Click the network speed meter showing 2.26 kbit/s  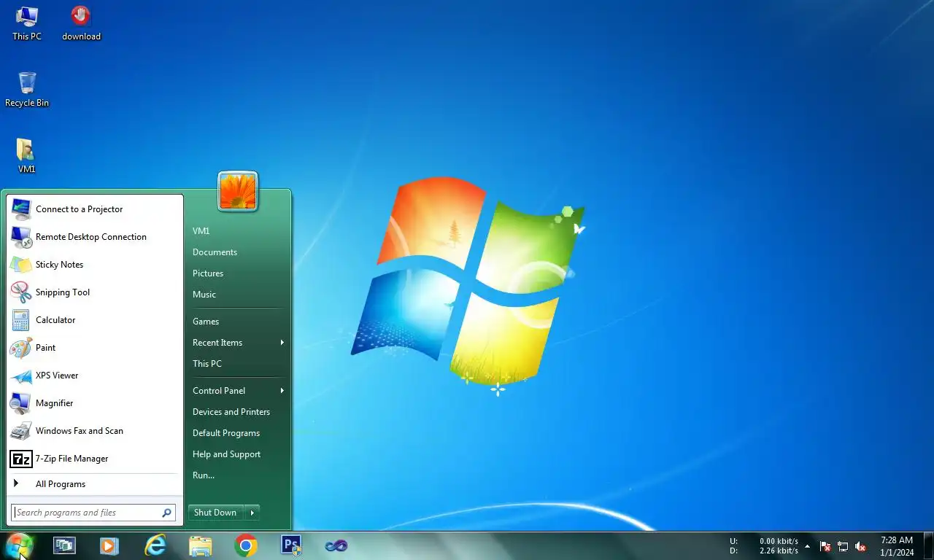(764, 546)
